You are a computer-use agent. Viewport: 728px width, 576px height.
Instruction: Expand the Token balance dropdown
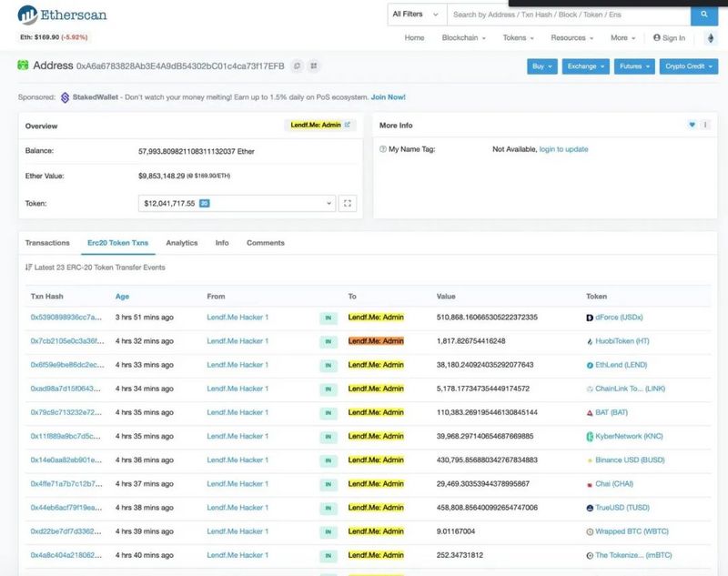pyautogui.click(x=237, y=204)
